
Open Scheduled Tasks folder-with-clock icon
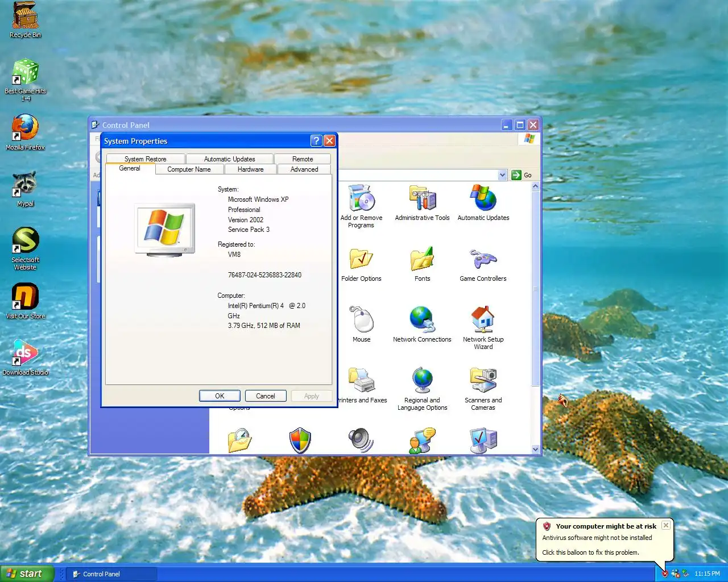pyautogui.click(x=240, y=440)
